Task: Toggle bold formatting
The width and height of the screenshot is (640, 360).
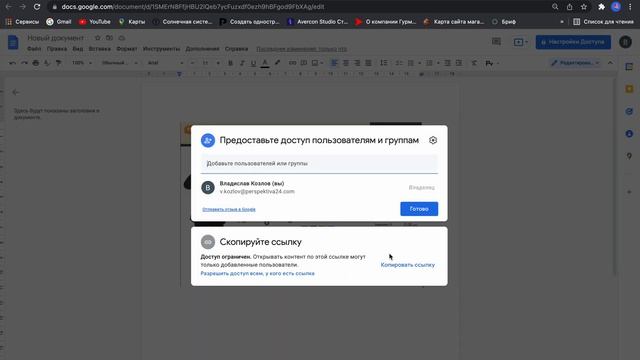Action: pos(230,63)
